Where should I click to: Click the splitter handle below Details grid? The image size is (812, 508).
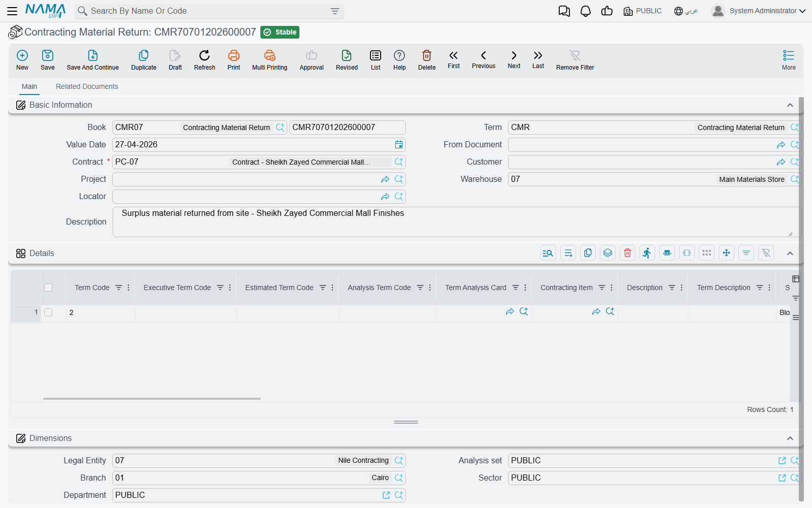click(x=406, y=422)
